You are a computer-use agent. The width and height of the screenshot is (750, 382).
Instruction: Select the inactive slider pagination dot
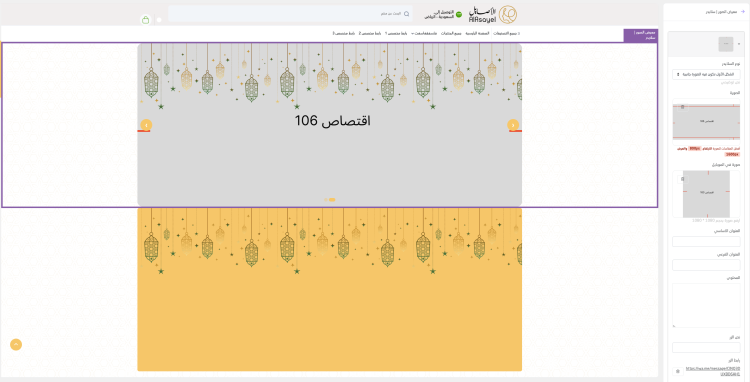click(x=326, y=200)
